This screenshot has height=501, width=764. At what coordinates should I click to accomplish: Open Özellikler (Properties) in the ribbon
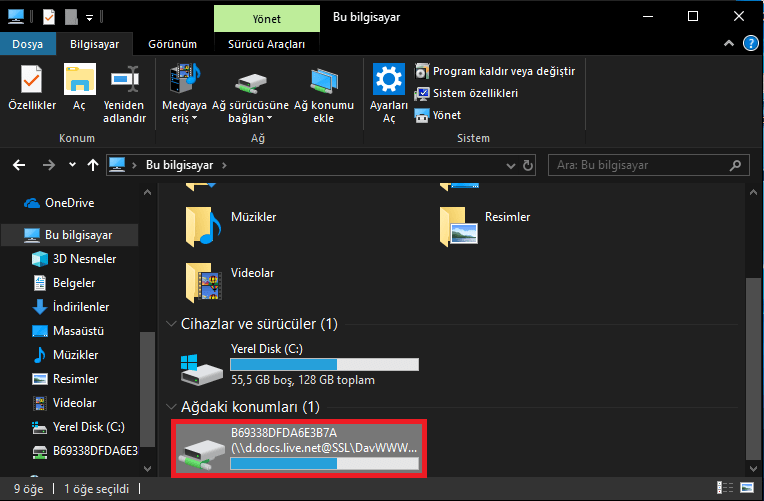(x=32, y=89)
